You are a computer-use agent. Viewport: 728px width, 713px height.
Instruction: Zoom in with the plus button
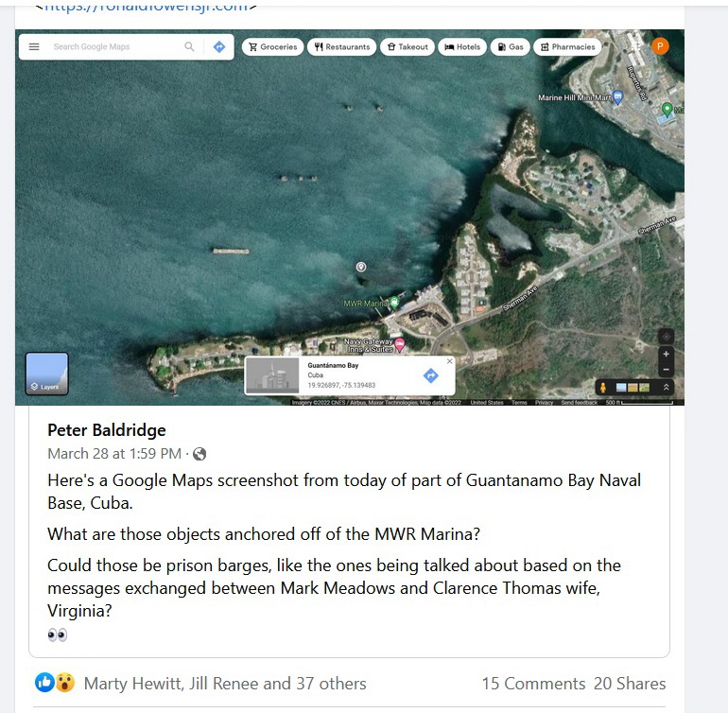[666, 354]
